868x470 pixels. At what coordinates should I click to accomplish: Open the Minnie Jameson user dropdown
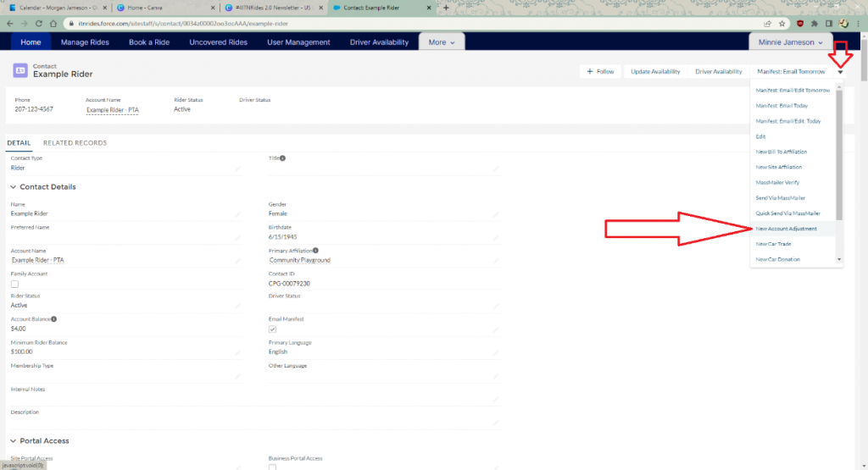pos(789,42)
